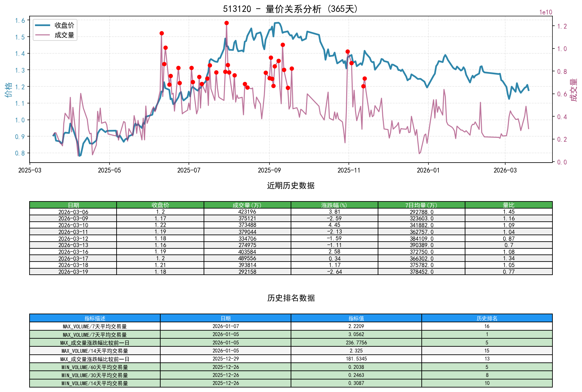The height and width of the screenshot is (392, 582).
Task: Click the leftmost red marker cluster in September
Action: coord(265,72)
